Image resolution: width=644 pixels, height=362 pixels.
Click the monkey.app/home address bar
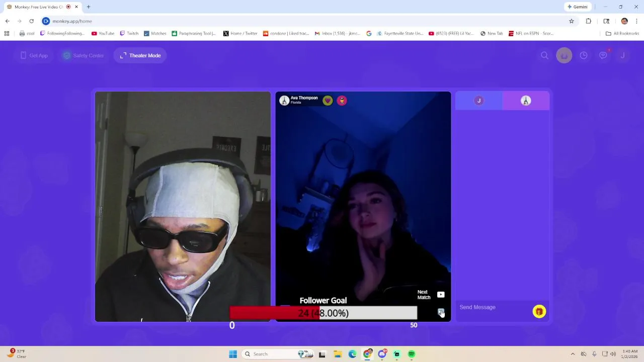point(307,21)
